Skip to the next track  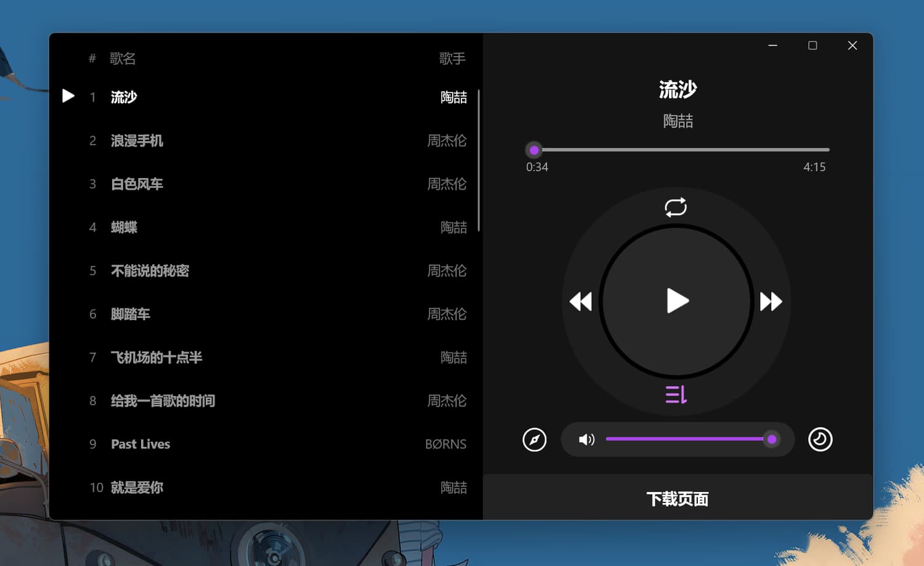click(x=771, y=302)
